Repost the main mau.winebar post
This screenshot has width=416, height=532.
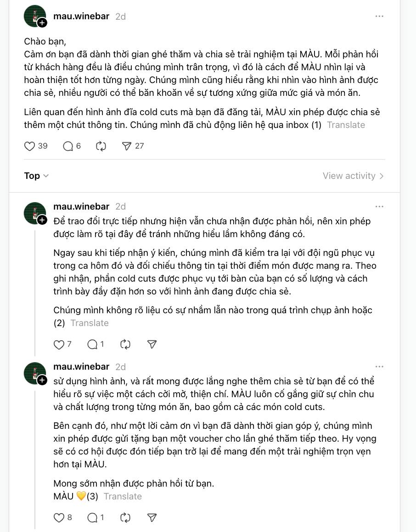(x=101, y=146)
